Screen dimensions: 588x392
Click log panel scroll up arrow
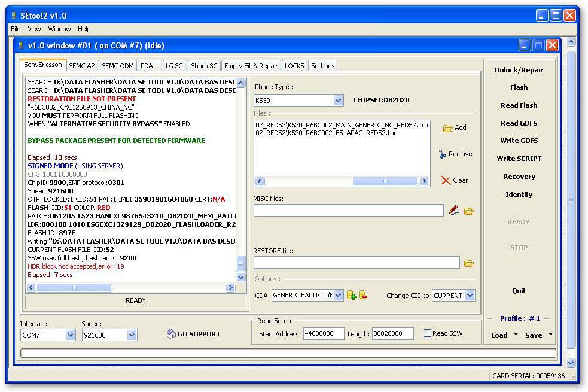tap(240, 83)
